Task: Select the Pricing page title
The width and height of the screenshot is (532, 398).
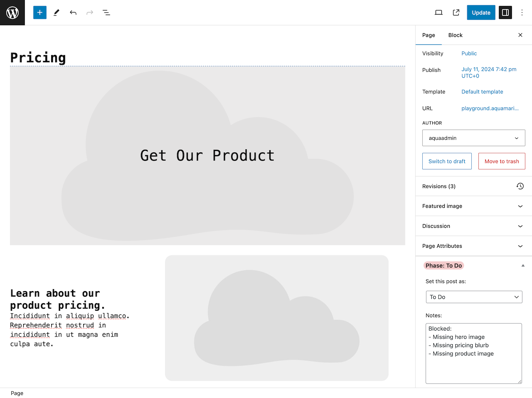Action: click(x=38, y=57)
